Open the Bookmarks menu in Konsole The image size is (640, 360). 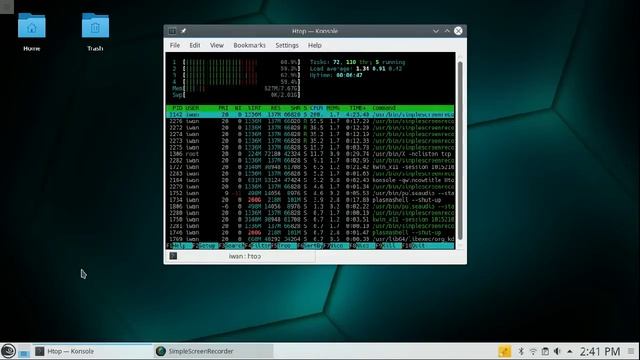point(249,45)
